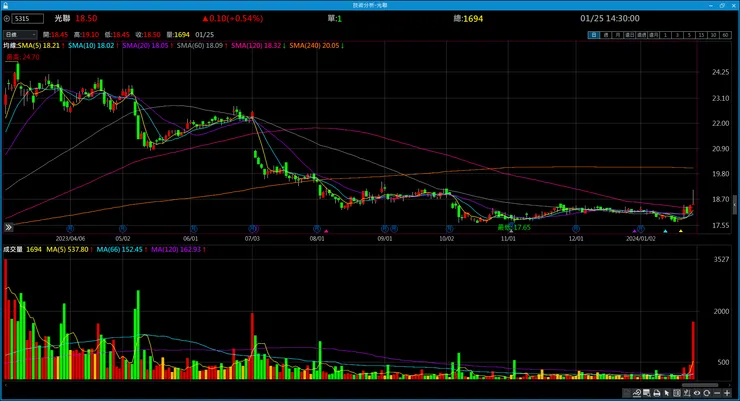The image size is (740, 401).
Task: Click the purple triangle marker before 2024/01/02
Action: pyautogui.click(x=634, y=231)
